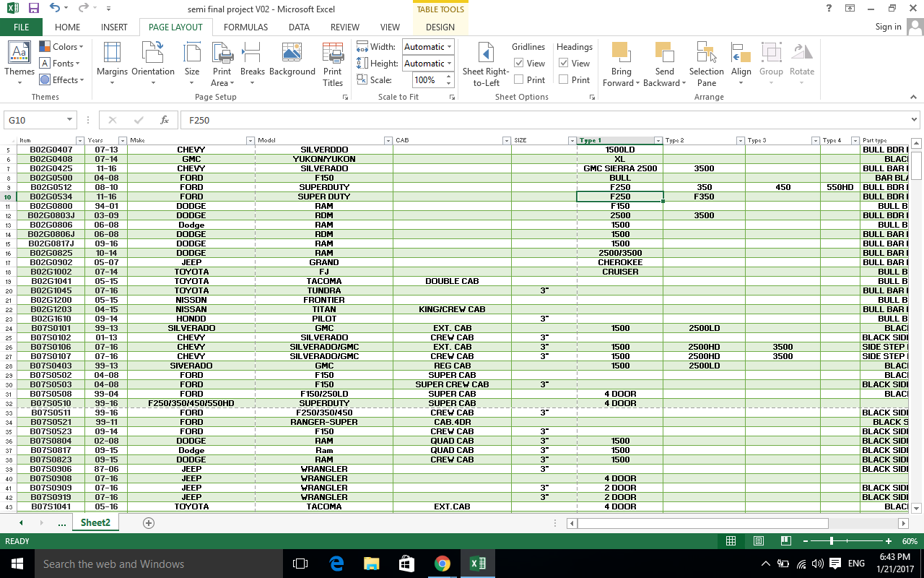This screenshot has width=924, height=578.
Task: Select the Sheet2 tab
Action: 95,522
